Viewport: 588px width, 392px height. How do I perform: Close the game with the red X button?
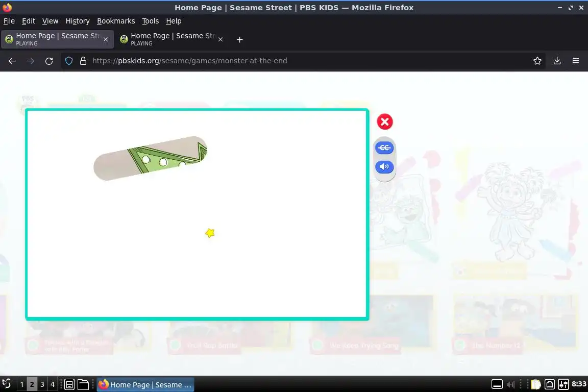[384, 121]
